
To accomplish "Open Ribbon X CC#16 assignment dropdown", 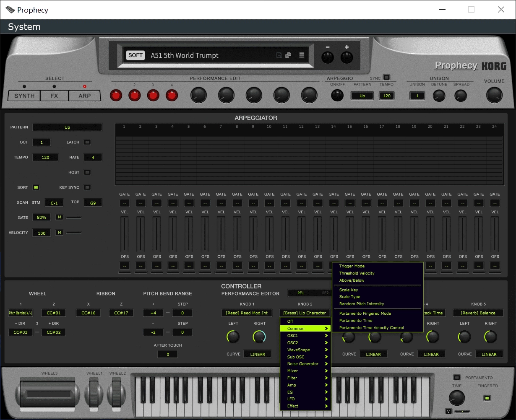I will coord(88,313).
